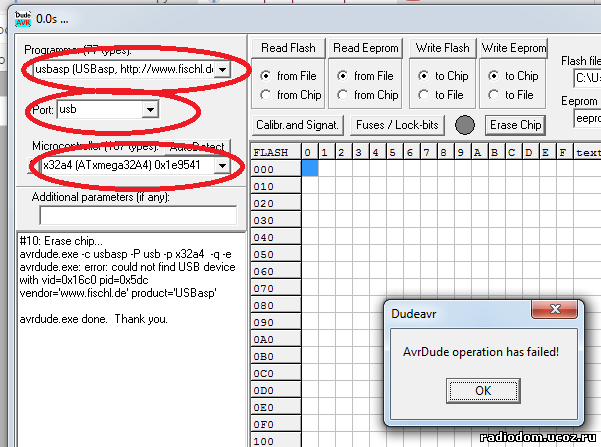Click flash row header 010
The image size is (601, 447).
pyautogui.click(x=276, y=186)
